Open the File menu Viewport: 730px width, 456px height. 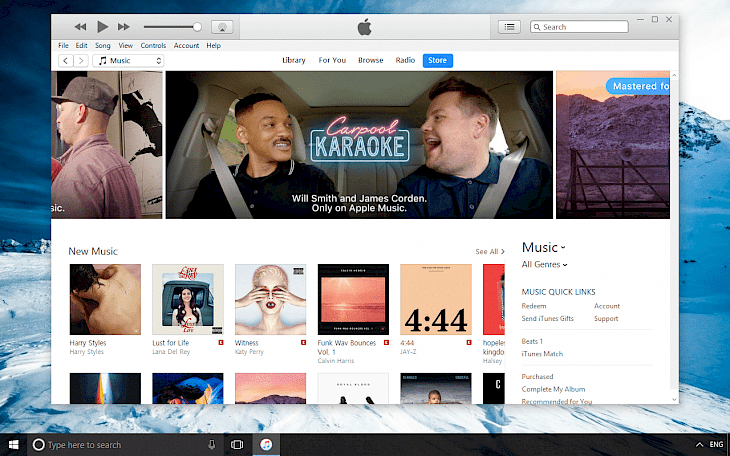[63, 45]
